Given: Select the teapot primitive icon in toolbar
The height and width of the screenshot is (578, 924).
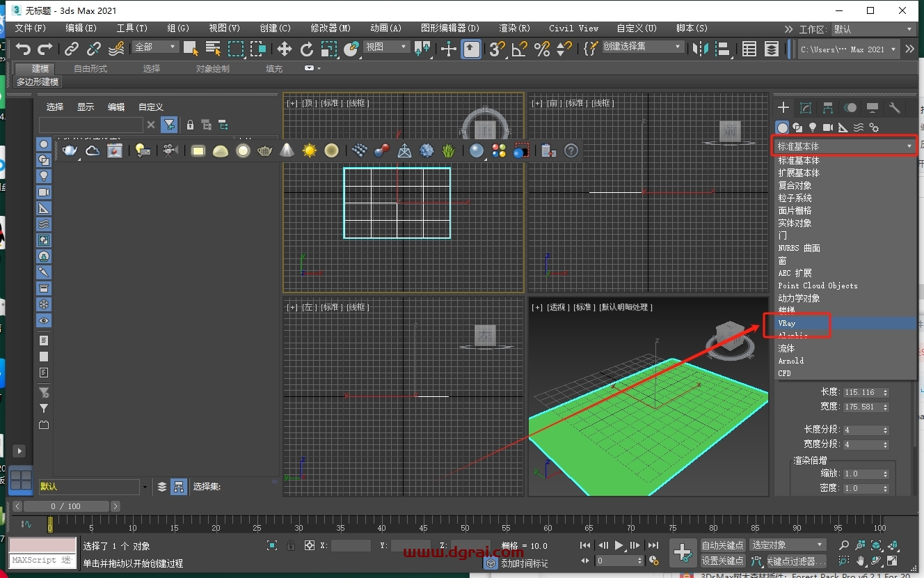Looking at the screenshot, I should 265,150.
